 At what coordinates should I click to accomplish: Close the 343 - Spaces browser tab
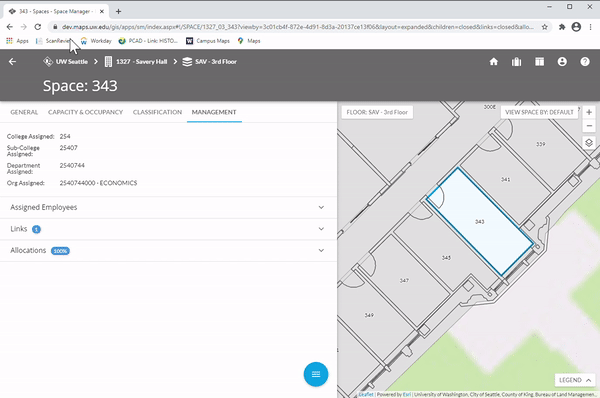click(x=102, y=11)
